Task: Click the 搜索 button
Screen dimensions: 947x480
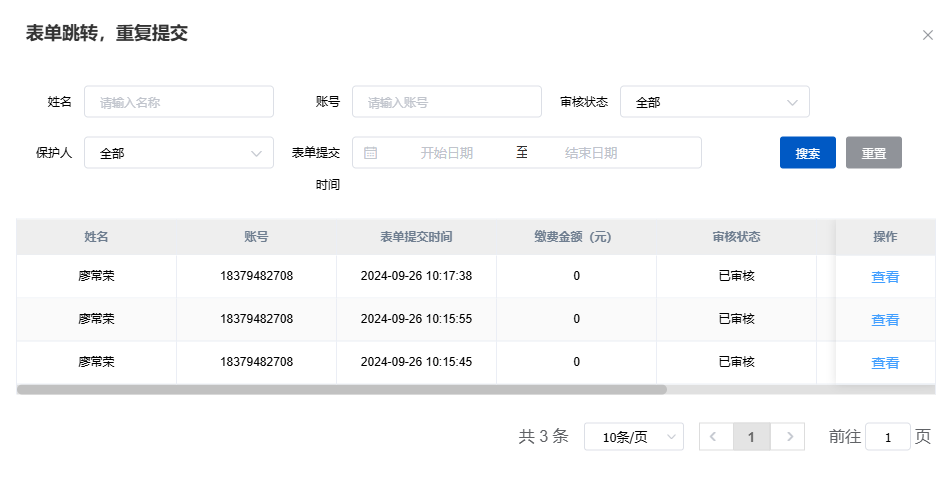Action: [807, 153]
